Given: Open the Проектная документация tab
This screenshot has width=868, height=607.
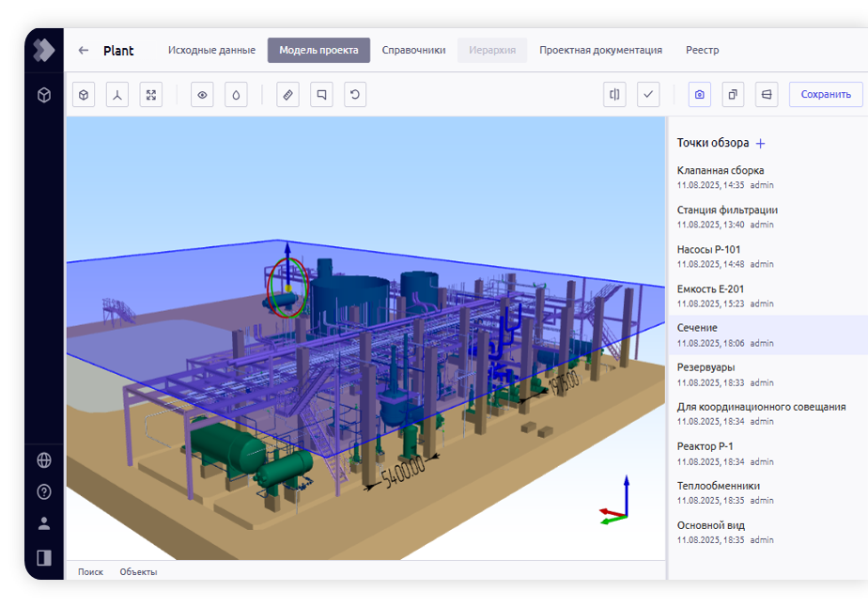Looking at the screenshot, I should click(600, 51).
